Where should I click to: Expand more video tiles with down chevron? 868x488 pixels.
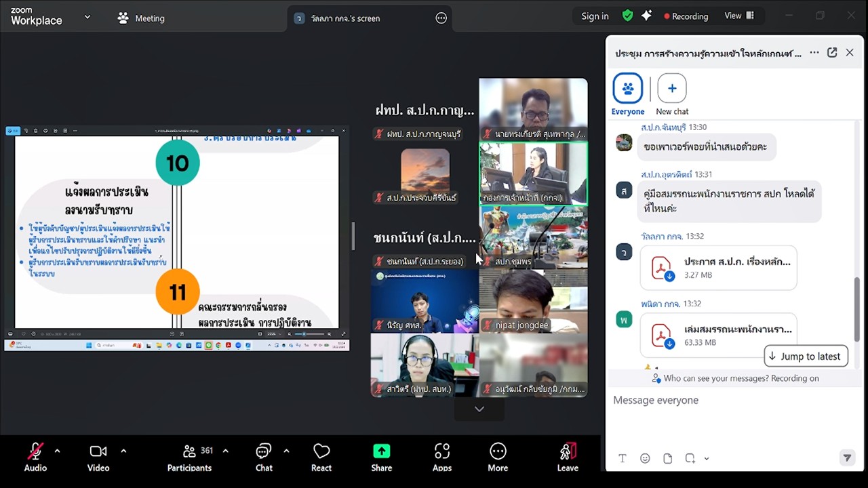(x=479, y=409)
